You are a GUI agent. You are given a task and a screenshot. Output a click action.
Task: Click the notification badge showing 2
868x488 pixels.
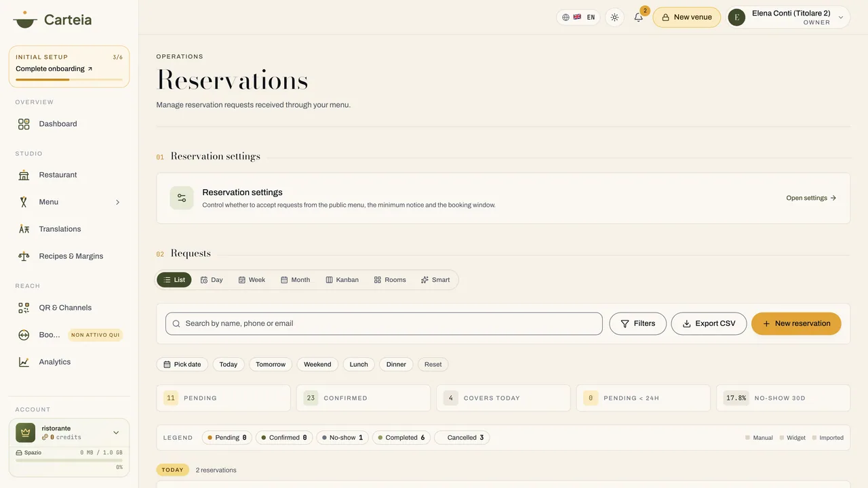click(x=645, y=11)
